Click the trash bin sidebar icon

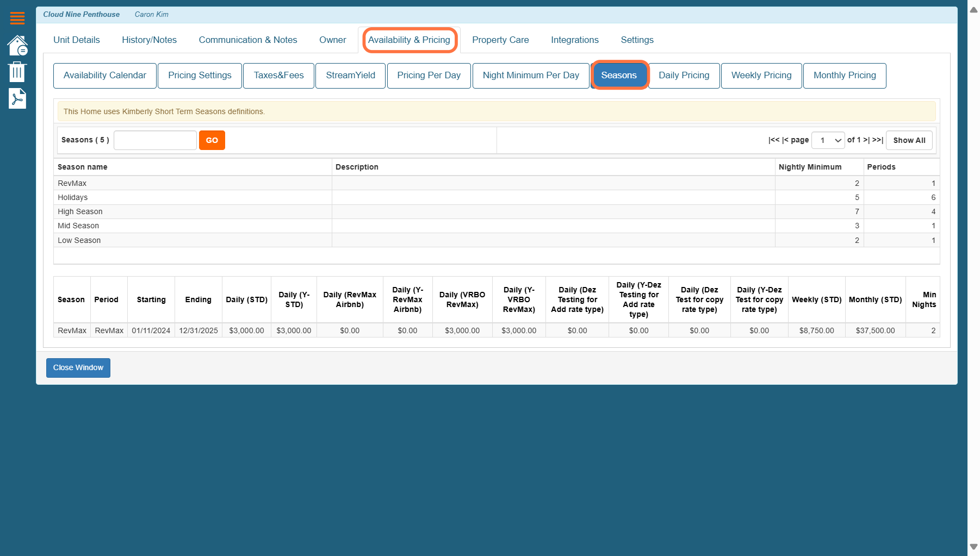17,72
